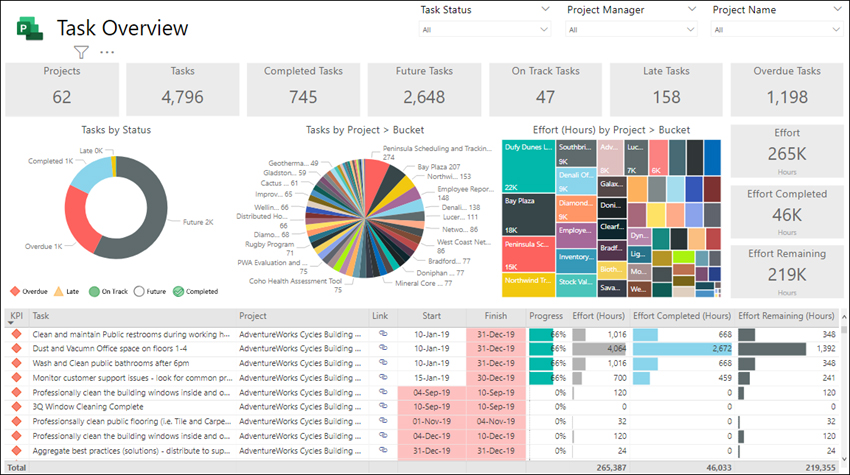Select the teal Dufy Dunes treemap tile
The image size is (850, 475).
click(x=529, y=166)
